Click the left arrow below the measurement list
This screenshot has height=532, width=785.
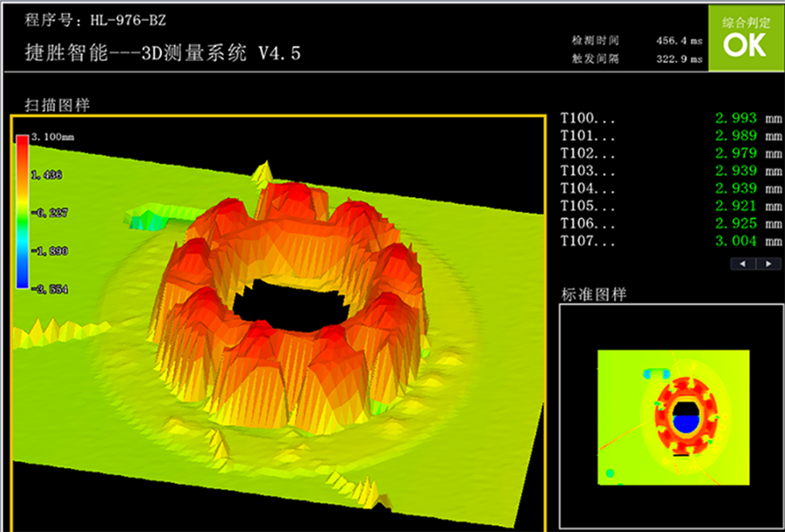pyautogui.click(x=743, y=263)
